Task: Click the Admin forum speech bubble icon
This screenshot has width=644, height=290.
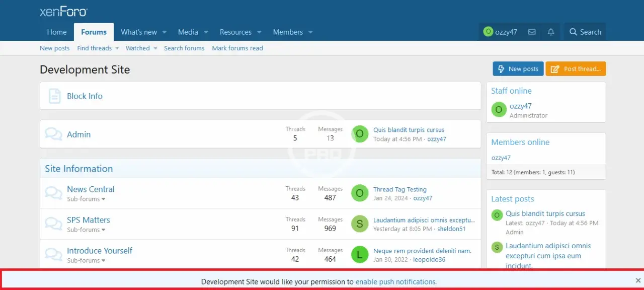Action: (x=53, y=134)
